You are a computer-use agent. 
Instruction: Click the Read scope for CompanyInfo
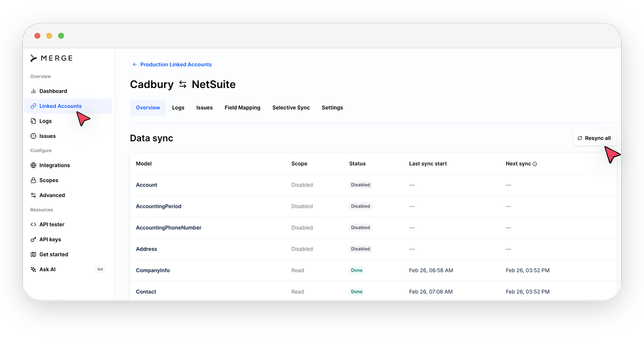coord(298,270)
